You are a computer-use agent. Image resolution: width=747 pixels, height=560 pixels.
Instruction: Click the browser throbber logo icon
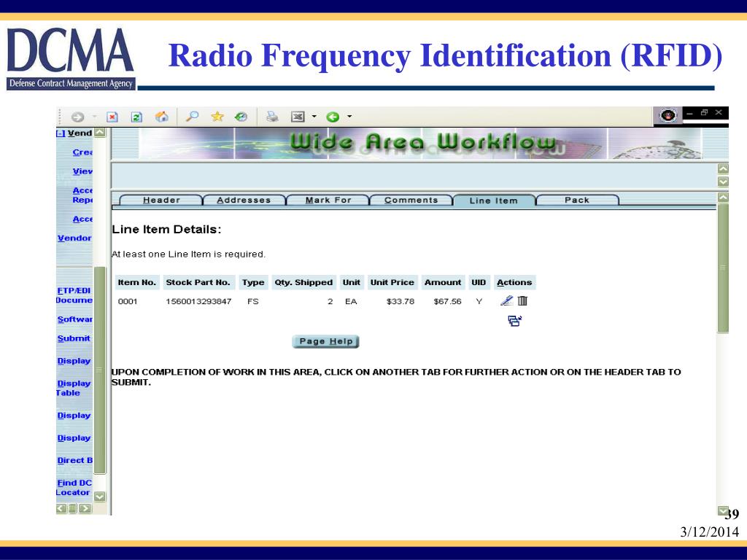coord(668,115)
